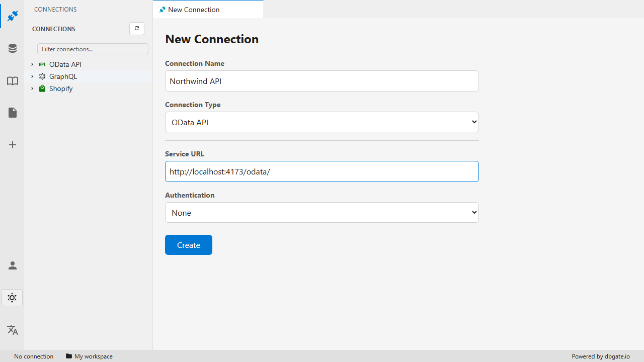The height and width of the screenshot is (362, 644).
Task: Click the GraphQL logo icon in tree
Action: 42,76
